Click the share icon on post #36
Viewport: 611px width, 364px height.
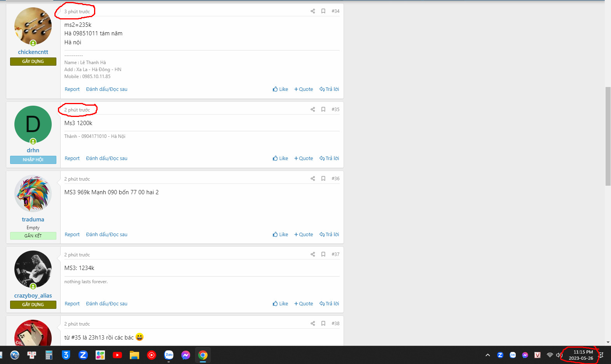(x=312, y=179)
